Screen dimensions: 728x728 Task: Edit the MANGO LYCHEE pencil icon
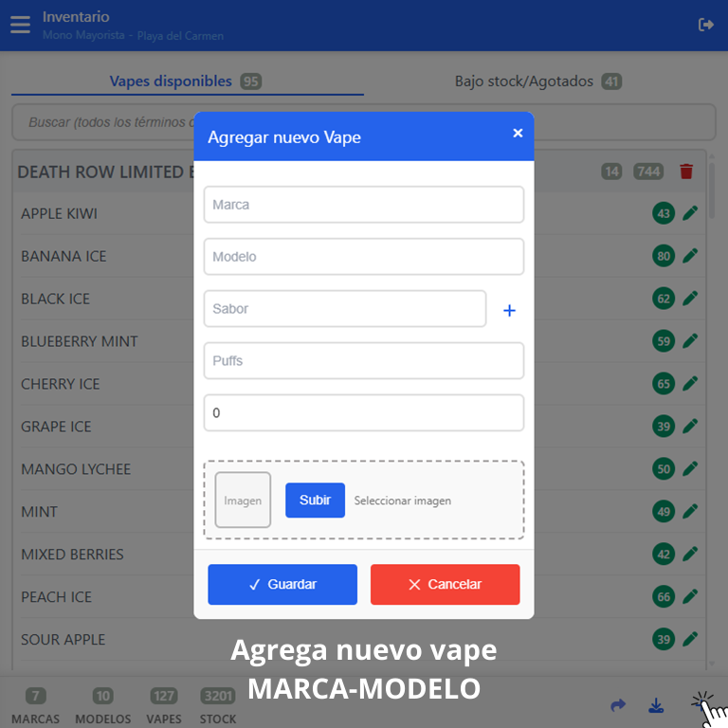pyautogui.click(x=690, y=469)
